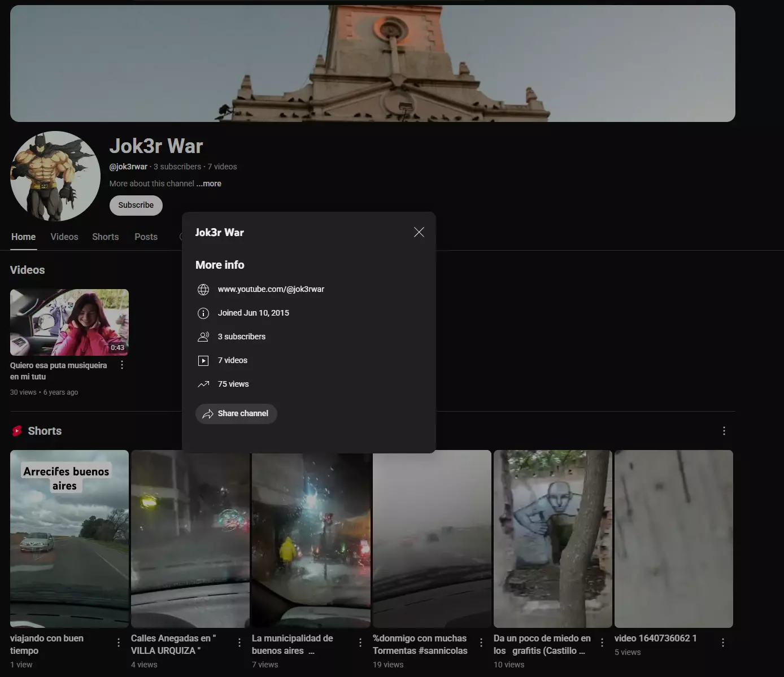Click the 'Jok3r War' channel name heading

click(156, 146)
